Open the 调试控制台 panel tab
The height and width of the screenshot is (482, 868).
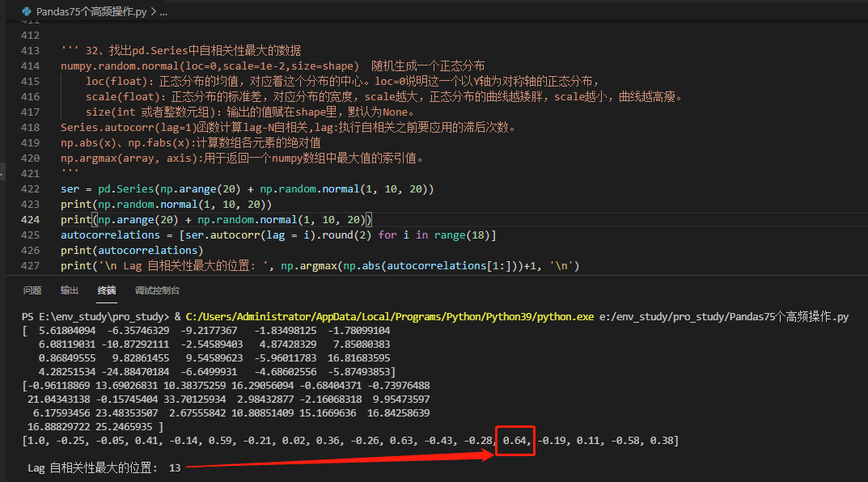pyautogui.click(x=157, y=290)
